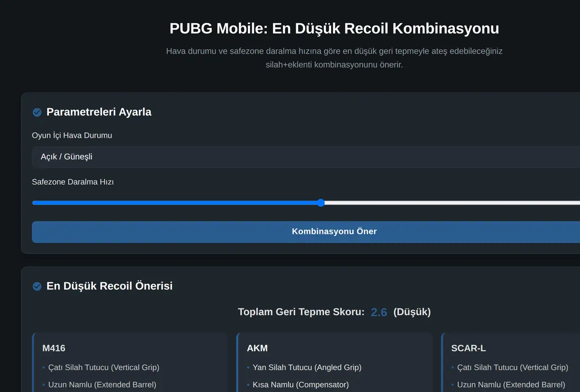Click M416's Çatı Silah Tutucu (Vertical Grip) item
This screenshot has width=580, height=392.
[103, 367]
